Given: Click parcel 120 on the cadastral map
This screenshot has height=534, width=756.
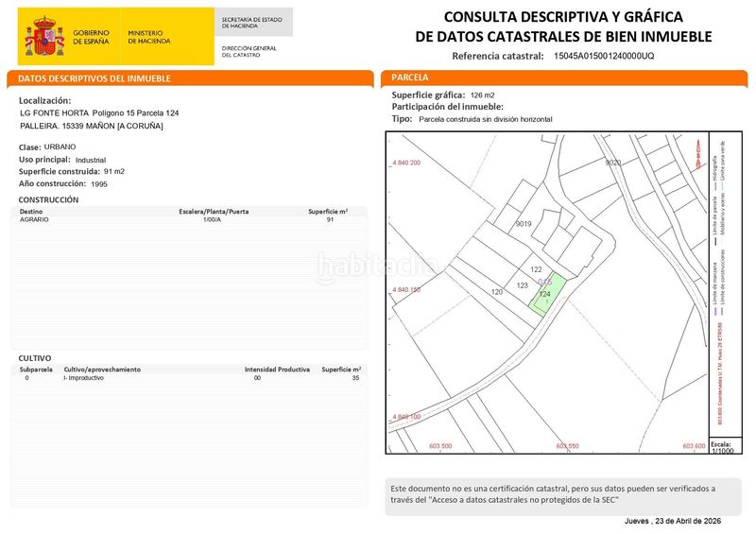Looking at the screenshot, I should 497,292.
